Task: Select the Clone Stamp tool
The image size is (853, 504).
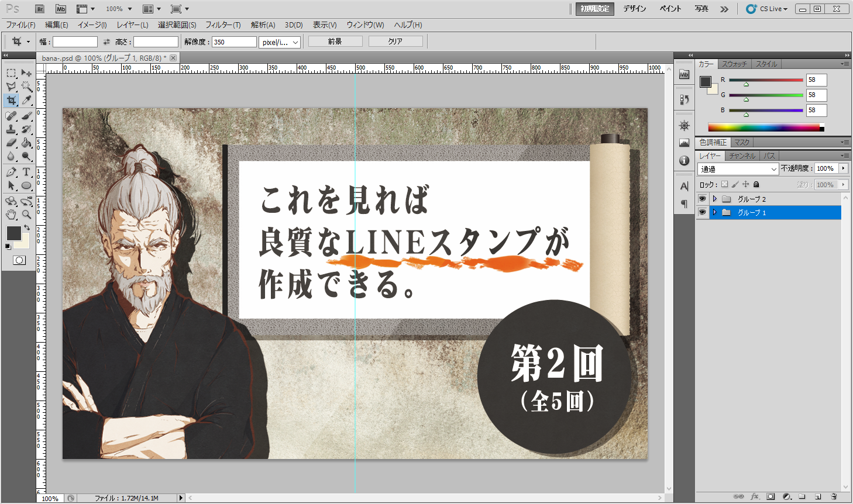Action: pyautogui.click(x=11, y=129)
